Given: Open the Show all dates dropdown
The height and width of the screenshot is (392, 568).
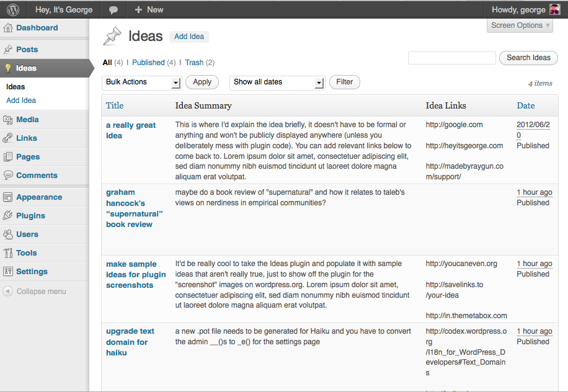Looking at the screenshot, I should coord(277,82).
